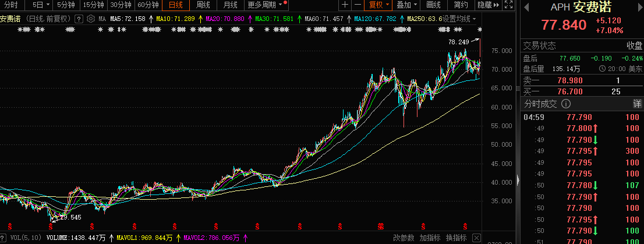This screenshot has height=244, width=644.
Task: Click the zoom out minus icon
Action: pyautogui.click(x=356, y=5)
